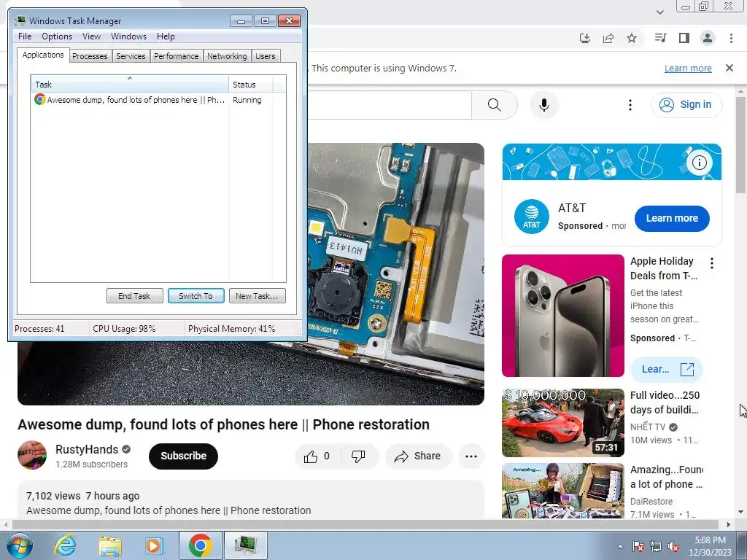Open Chrome's three-dot main menu
This screenshot has height=560, width=747.
pos(731,38)
